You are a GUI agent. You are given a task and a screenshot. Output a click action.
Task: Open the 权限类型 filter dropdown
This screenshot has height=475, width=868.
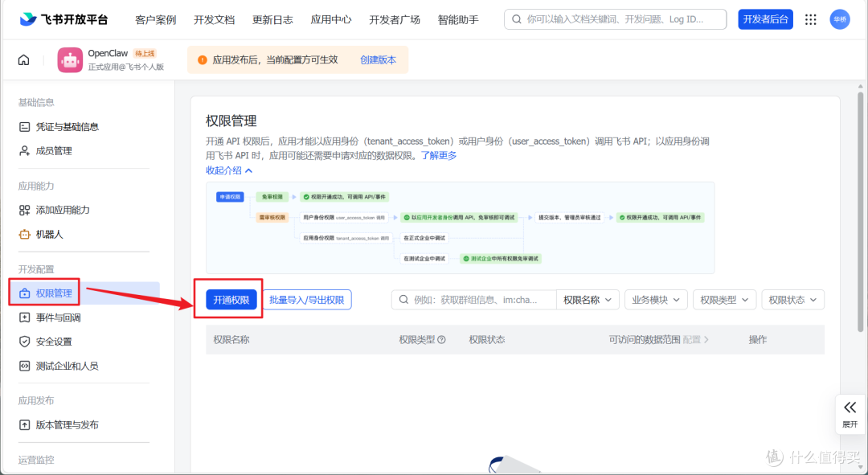(x=724, y=300)
